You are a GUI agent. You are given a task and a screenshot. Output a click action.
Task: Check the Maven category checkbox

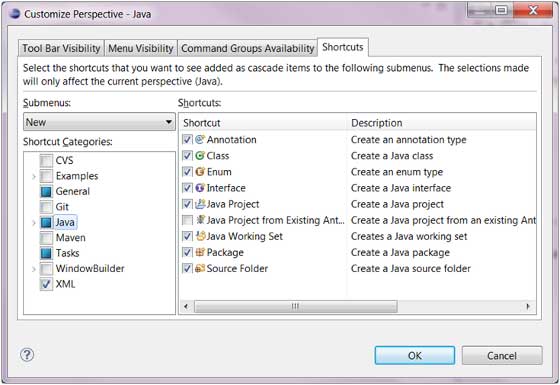tap(46, 238)
